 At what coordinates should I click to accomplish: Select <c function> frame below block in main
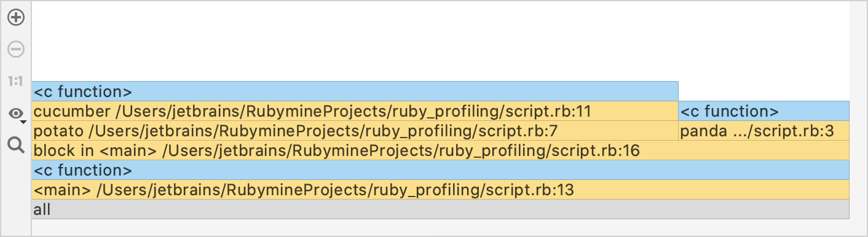pyautogui.click(x=440, y=170)
